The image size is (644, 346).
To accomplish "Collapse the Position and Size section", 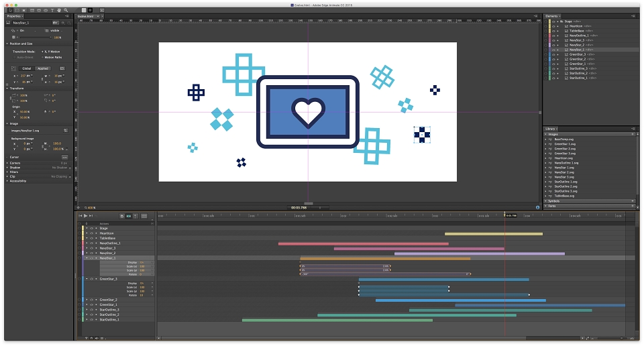I will click(7, 44).
